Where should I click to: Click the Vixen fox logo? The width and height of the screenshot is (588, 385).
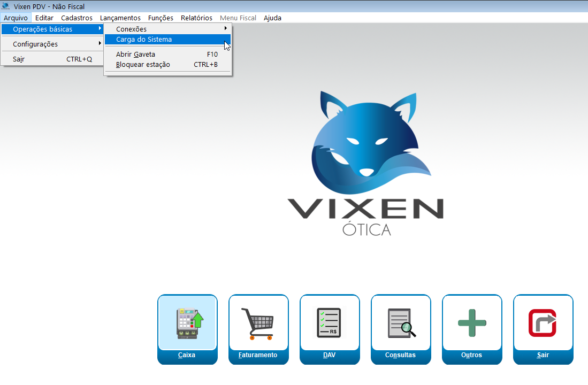click(365, 140)
